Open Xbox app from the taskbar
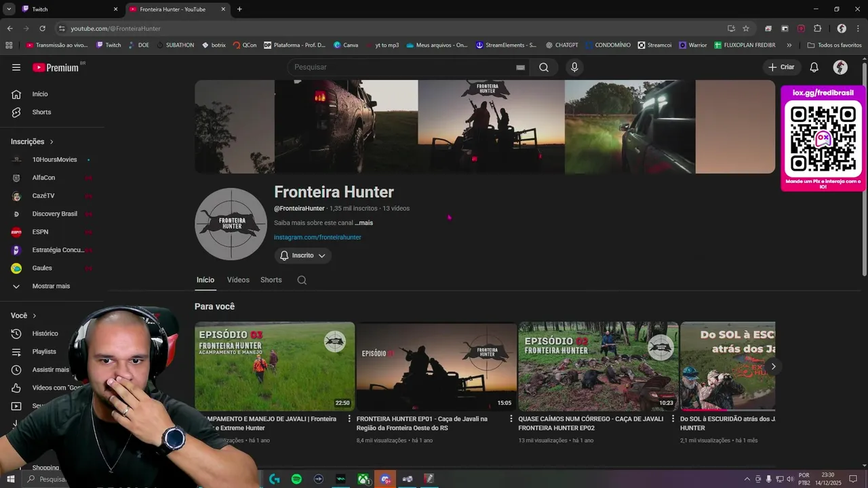This screenshot has width=868, height=488. pyautogui.click(x=363, y=479)
